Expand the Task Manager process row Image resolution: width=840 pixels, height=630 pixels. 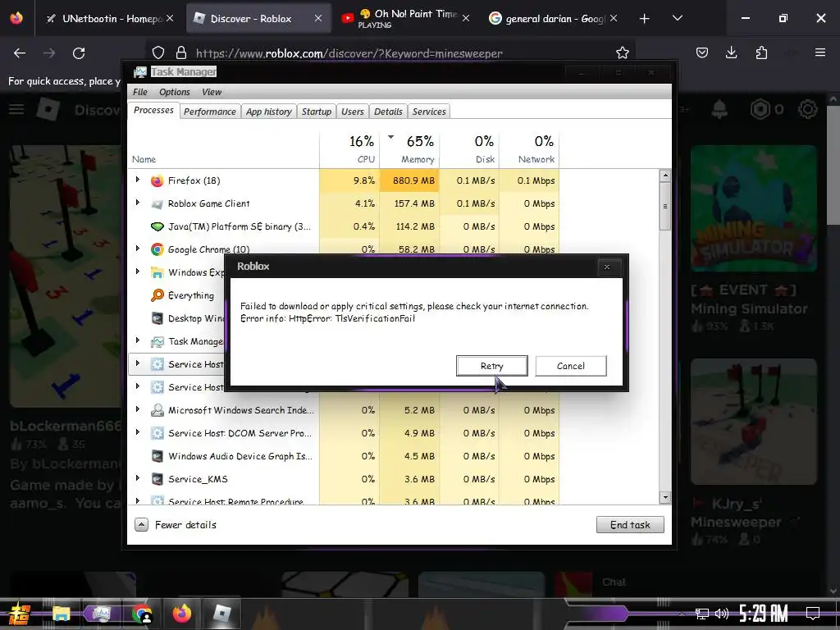click(x=138, y=340)
